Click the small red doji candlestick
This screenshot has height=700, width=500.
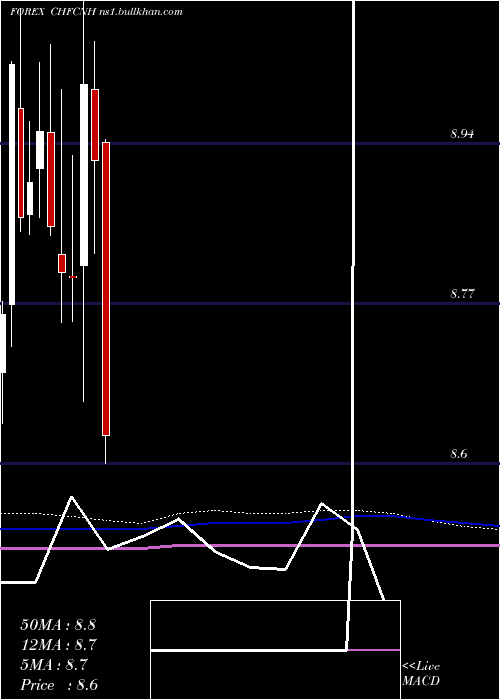pyautogui.click(x=73, y=277)
